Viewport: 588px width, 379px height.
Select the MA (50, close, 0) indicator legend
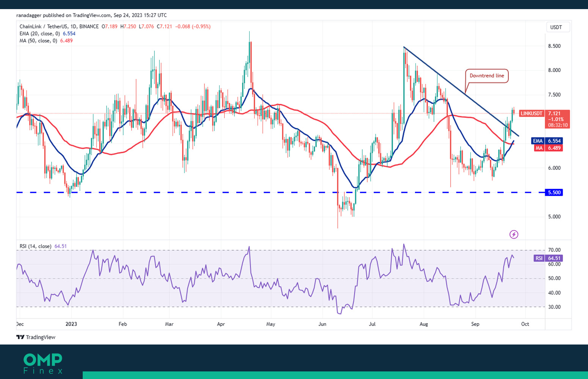(x=46, y=41)
